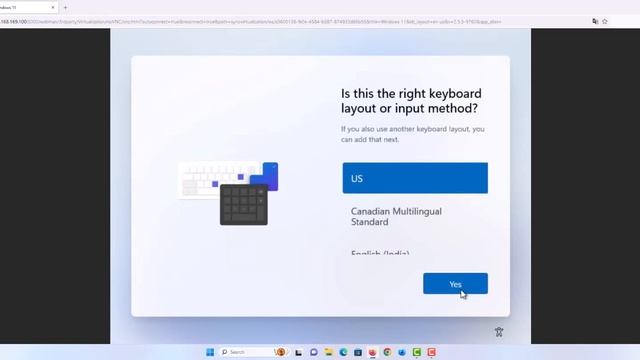Click the taskbar Search box
The image size is (640, 360).
tap(254, 352)
